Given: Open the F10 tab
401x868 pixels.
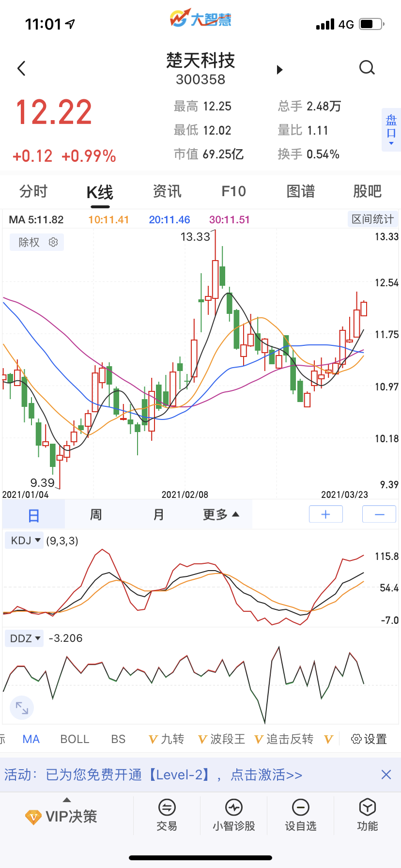Looking at the screenshot, I should tap(233, 191).
